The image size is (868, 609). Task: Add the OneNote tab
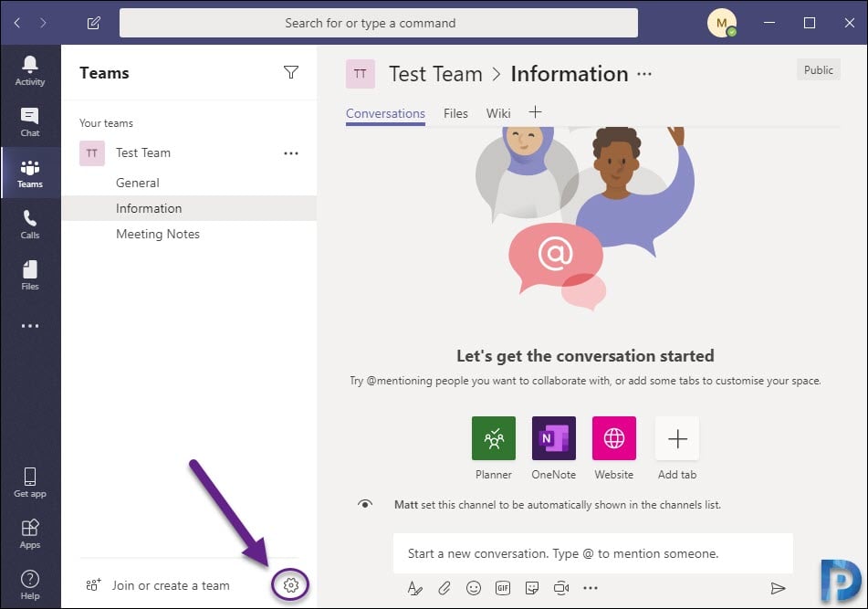(x=554, y=438)
